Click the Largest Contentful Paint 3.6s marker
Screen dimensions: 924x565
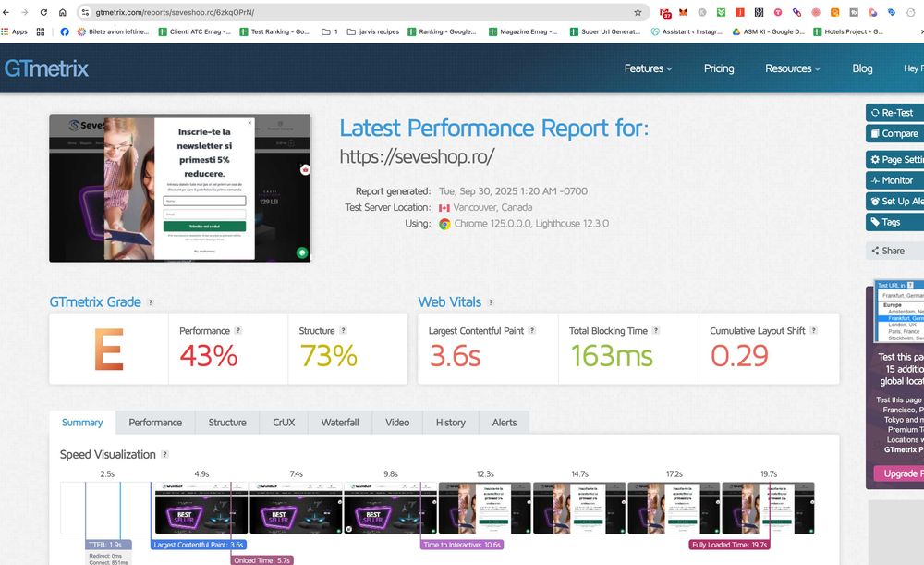(198, 545)
